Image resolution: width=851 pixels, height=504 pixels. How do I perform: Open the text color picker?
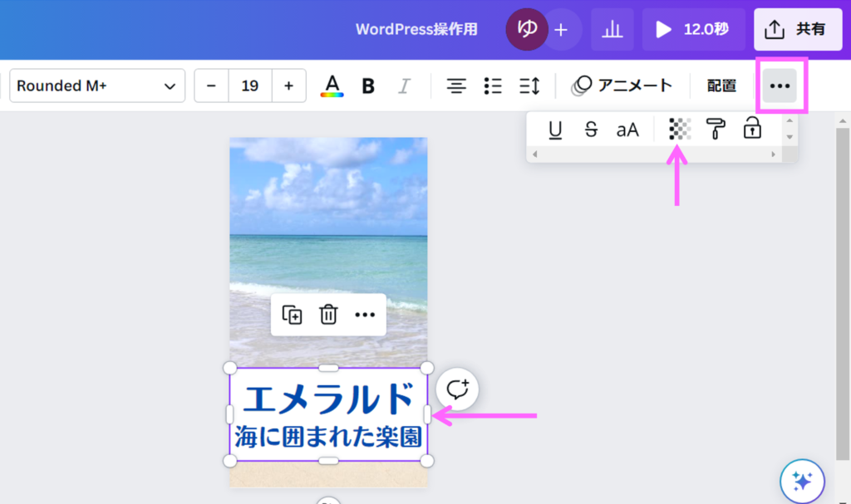pos(332,86)
